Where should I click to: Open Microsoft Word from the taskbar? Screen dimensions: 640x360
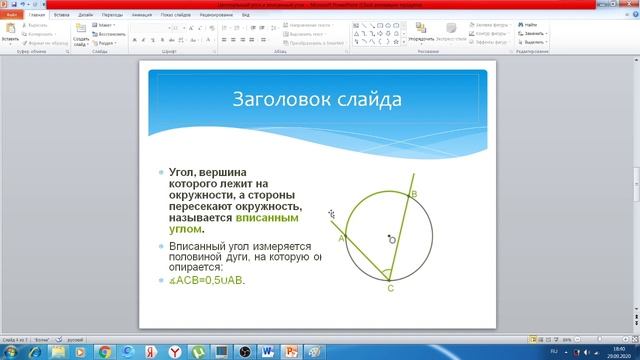tap(268, 352)
